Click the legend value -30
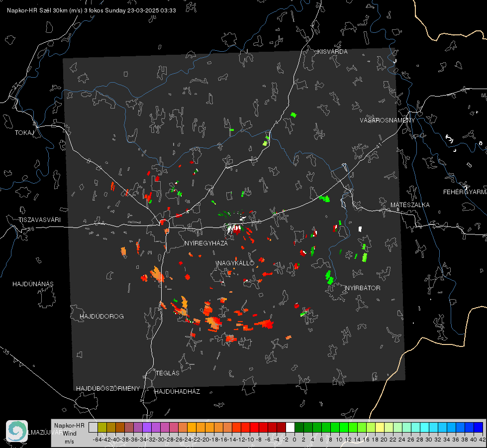The height and width of the screenshot is (448, 487). (x=160, y=440)
